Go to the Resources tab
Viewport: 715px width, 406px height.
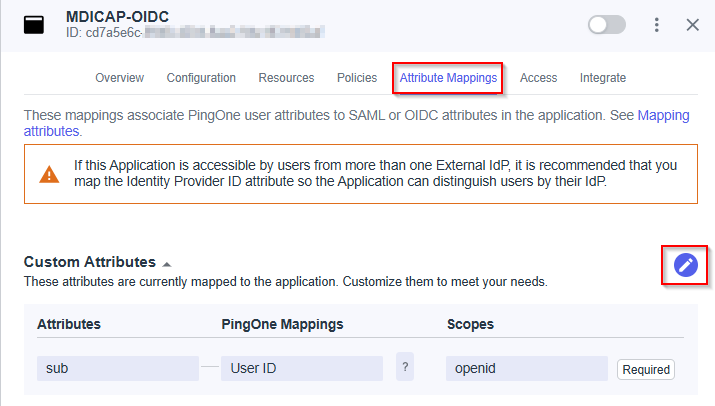tap(286, 78)
